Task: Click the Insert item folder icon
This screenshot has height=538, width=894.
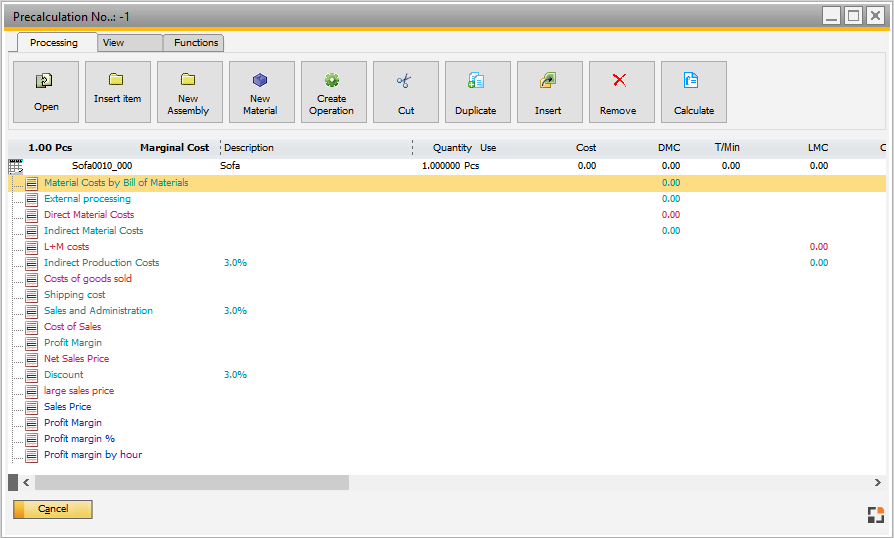Action: point(117,81)
